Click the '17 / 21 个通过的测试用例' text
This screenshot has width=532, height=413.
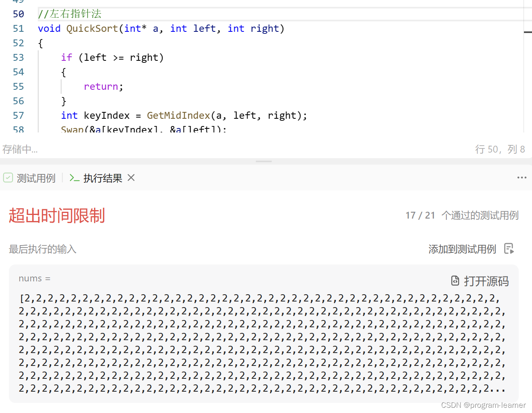[x=462, y=215]
